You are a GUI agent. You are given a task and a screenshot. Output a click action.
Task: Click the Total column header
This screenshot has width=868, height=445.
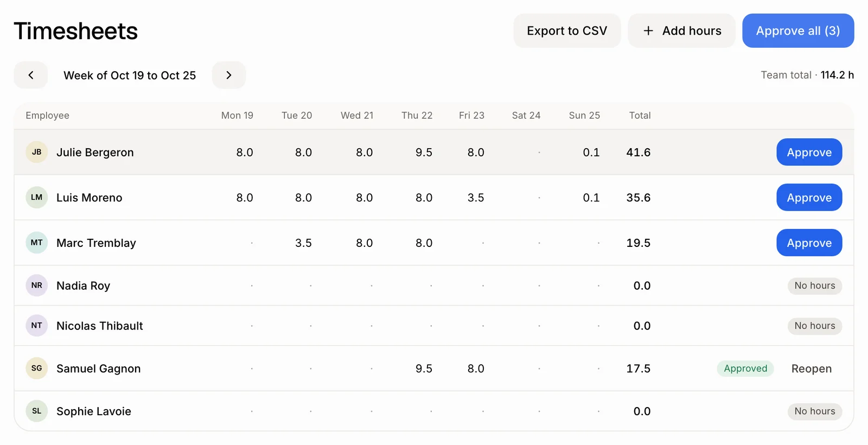pyautogui.click(x=640, y=116)
